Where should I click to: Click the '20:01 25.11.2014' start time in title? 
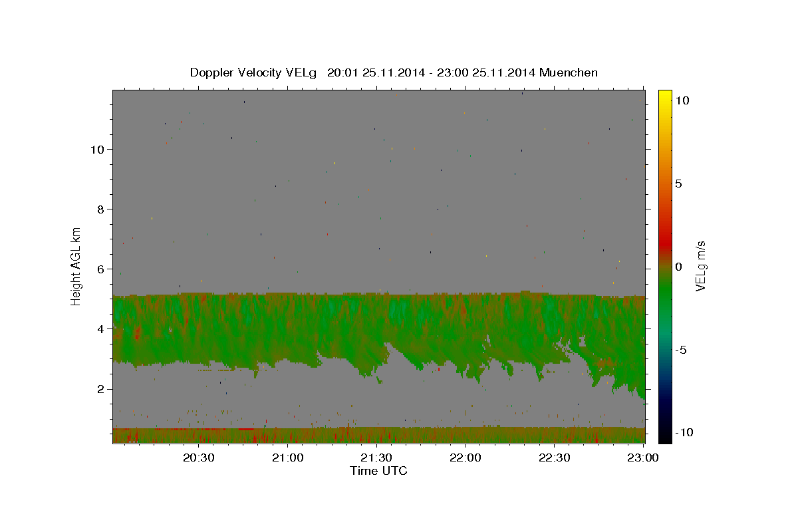coord(375,72)
